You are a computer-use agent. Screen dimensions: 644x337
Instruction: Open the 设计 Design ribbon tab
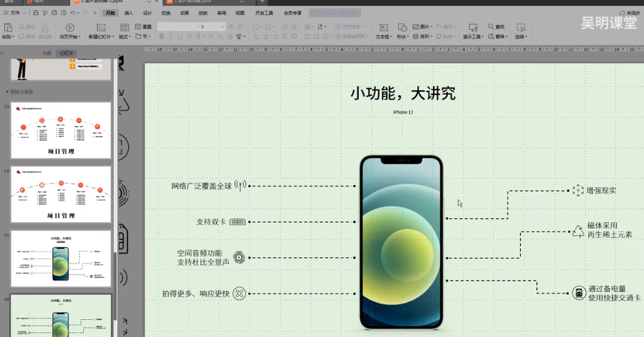tap(147, 13)
